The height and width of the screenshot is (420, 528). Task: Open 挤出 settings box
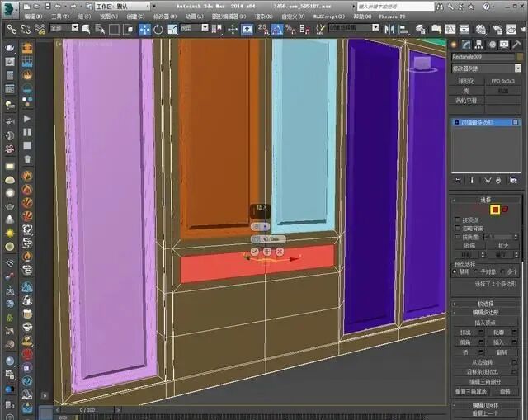point(481,333)
